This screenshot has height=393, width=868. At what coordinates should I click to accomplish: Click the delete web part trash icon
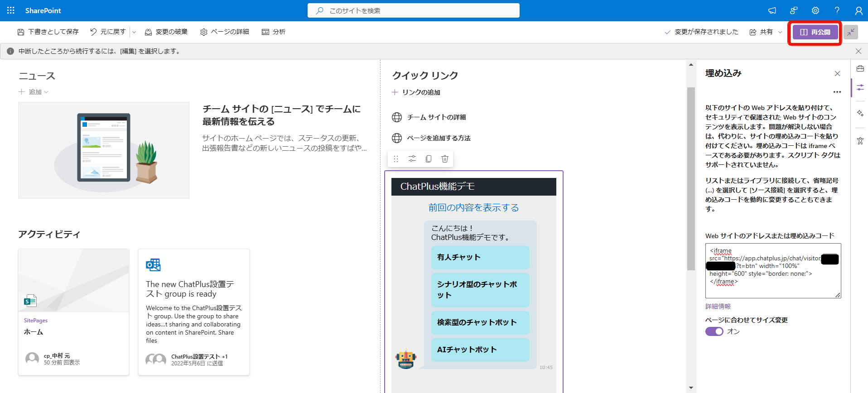[x=445, y=159]
